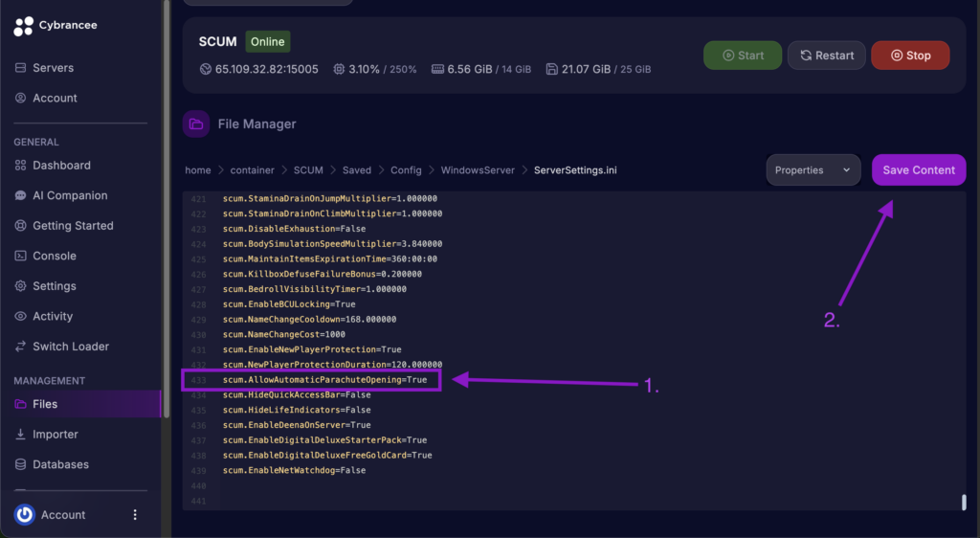Image resolution: width=980 pixels, height=538 pixels.
Task: Click the Activity eye icon
Action: tap(21, 316)
